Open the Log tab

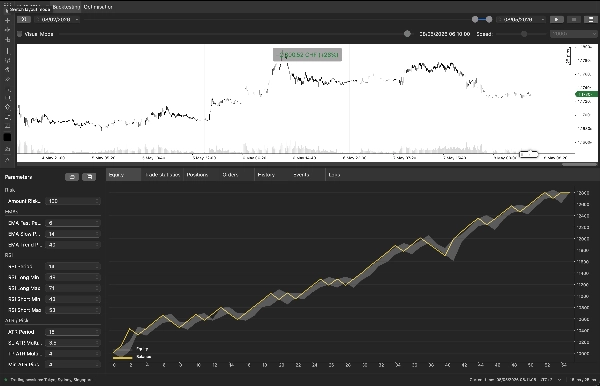[334, 175]
